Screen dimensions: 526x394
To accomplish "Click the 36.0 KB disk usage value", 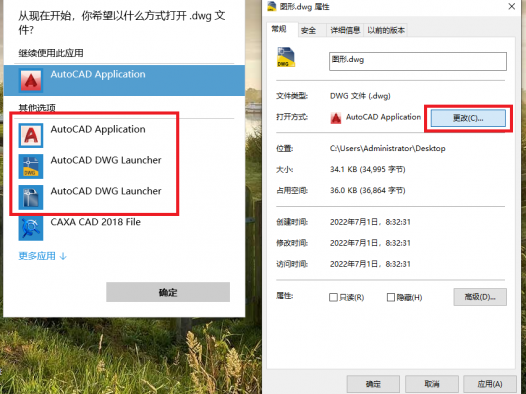I will click(368, 191).
